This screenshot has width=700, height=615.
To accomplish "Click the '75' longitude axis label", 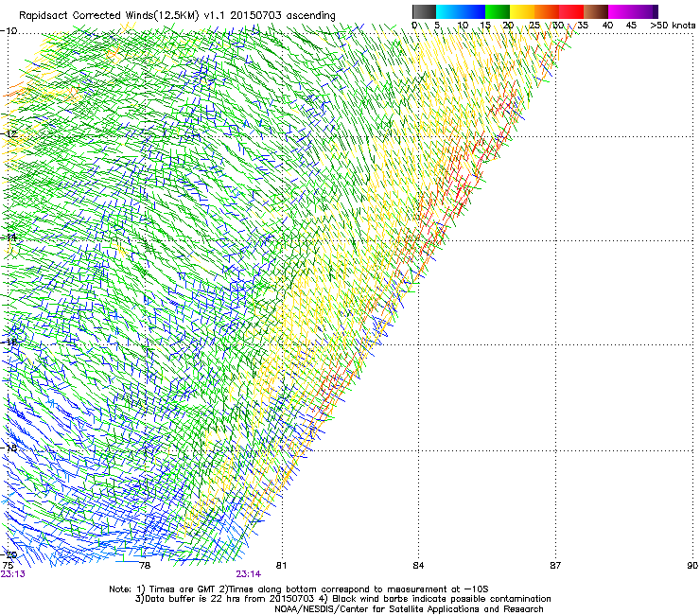I will [x=8, y=566].
